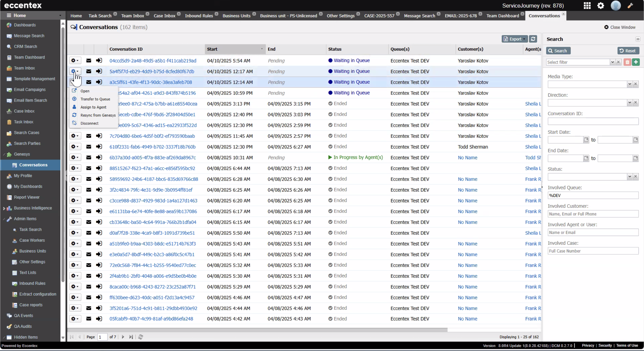Delete saved filter with red trash icon
This screenshot has height=351, width=644.
click(627, 62)
